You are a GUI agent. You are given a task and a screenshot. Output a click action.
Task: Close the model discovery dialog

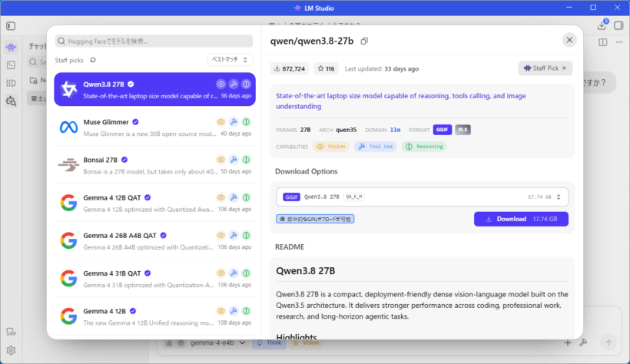(x=569, y=40)
